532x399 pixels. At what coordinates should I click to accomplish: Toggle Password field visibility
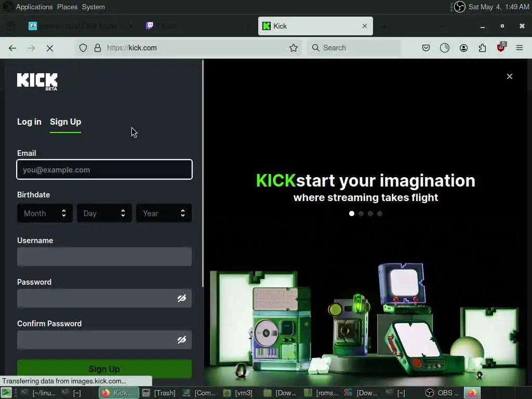(182, 298)
